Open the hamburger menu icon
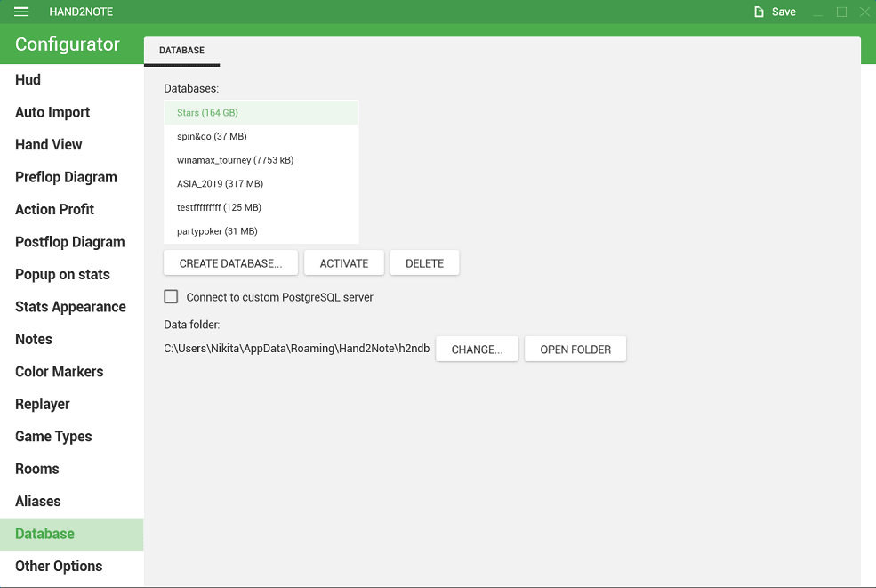This screenshot has width=876, height=588. (21, 12)
